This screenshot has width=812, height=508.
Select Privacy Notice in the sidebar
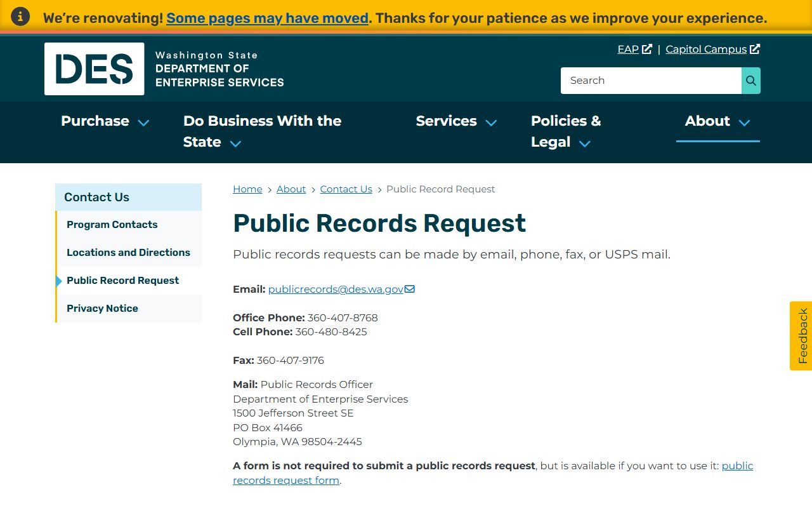(x=129, y=309)
